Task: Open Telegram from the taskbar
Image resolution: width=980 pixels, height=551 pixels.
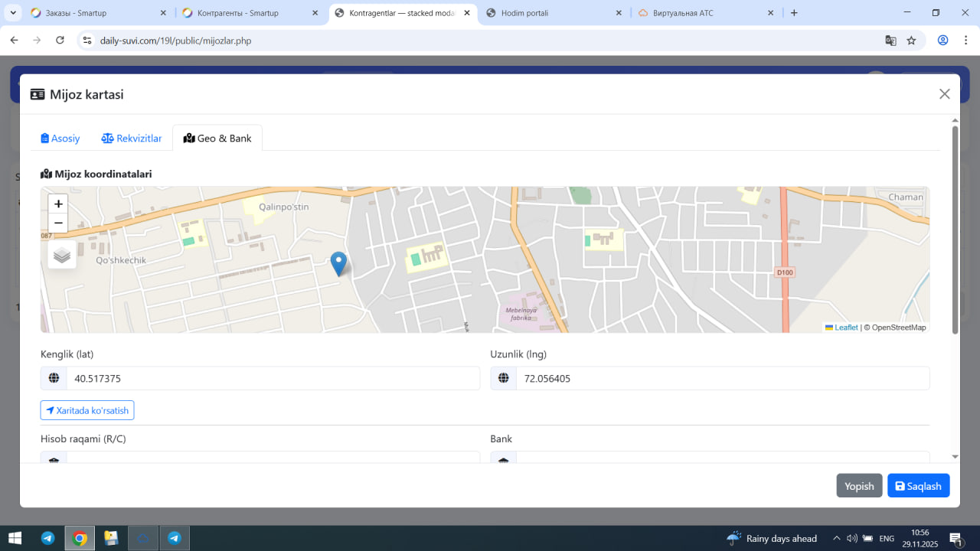Action: pyautogui.click(x=47, y=538)
